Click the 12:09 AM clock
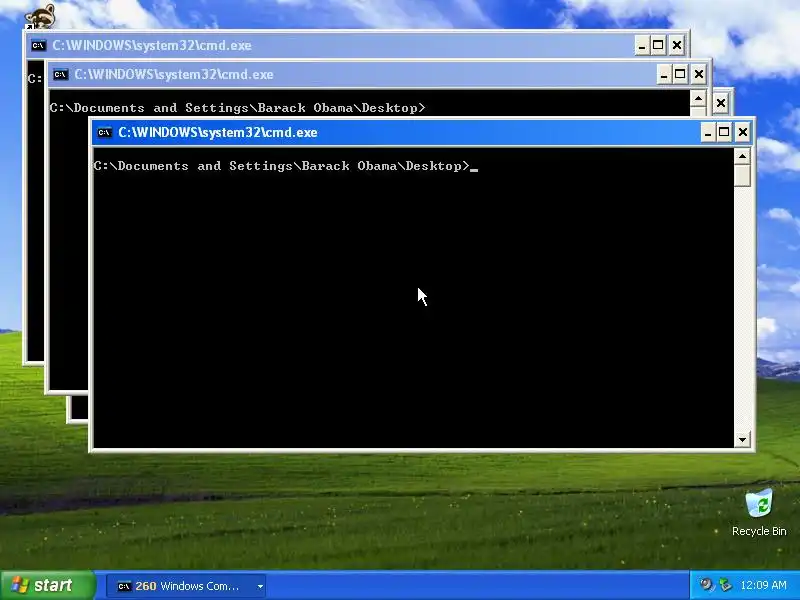Viewport: 800px width, 600px height. click(x=763, y=585)
